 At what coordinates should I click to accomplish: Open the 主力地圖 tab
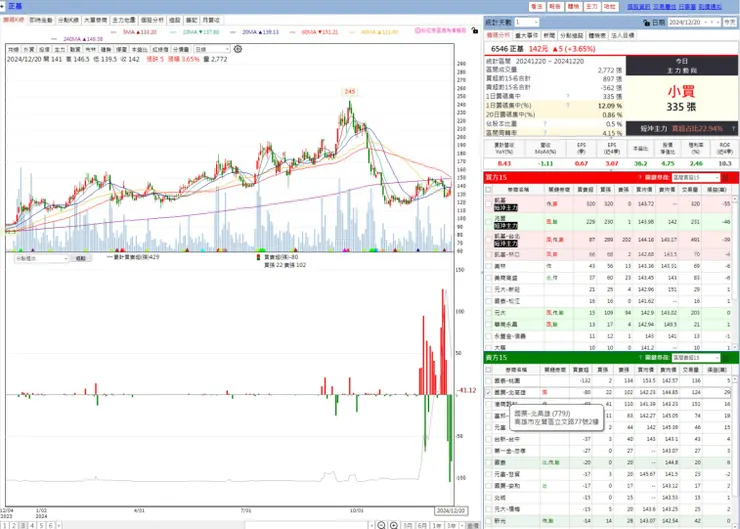click(x=124, y=20)
